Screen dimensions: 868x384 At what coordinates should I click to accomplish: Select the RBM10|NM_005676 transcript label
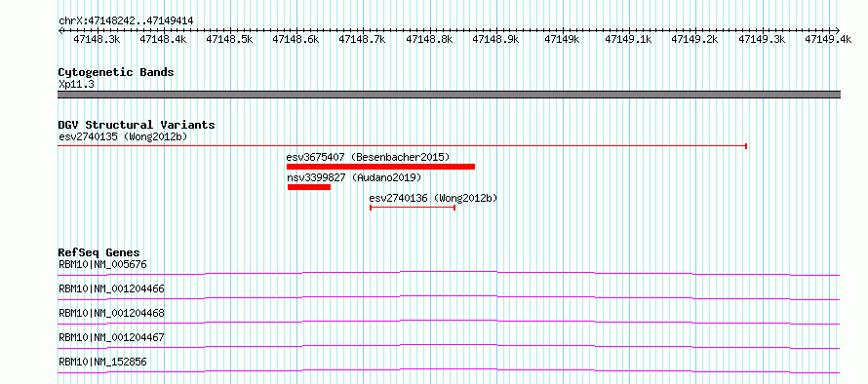coord(102,264)
